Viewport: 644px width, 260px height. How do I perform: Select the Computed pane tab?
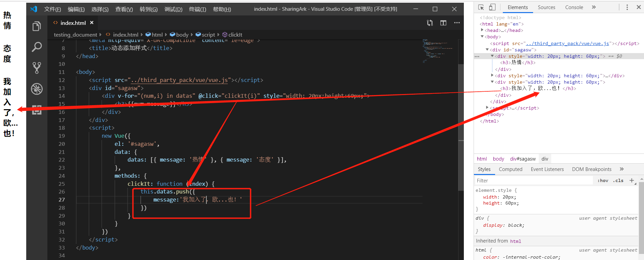point(511,169)
